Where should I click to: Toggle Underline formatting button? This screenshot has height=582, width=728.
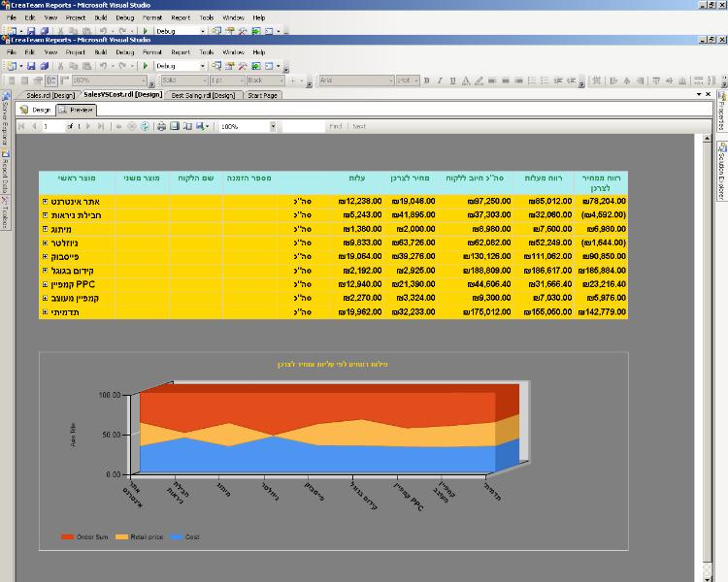coord(452,81)
